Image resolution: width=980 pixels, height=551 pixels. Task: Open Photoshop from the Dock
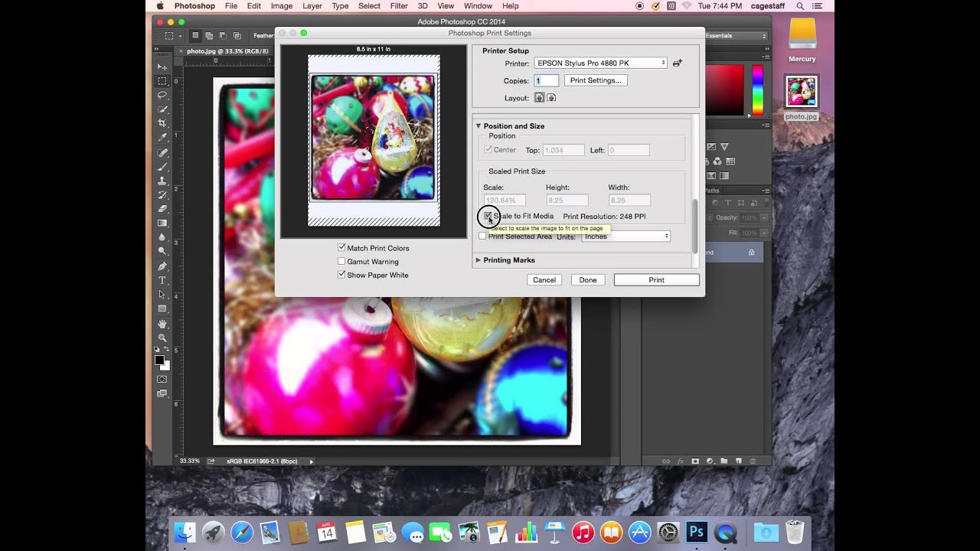click(x=697, y=532)
